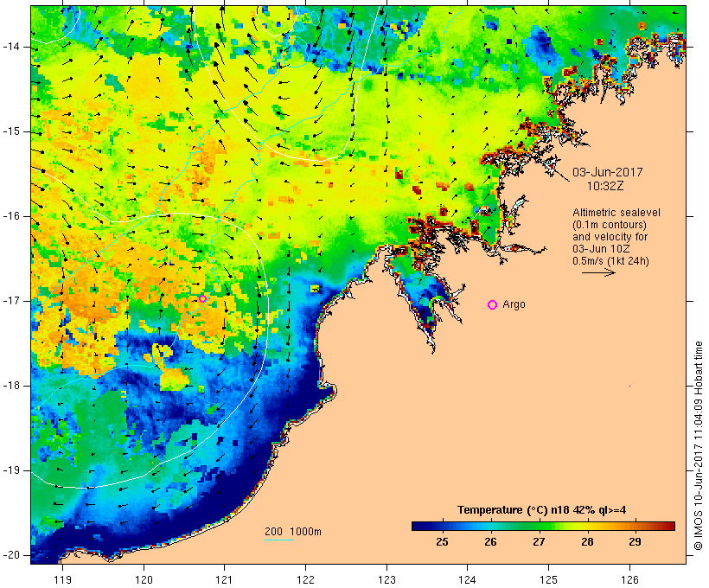The height and width of the screenshot is (588, 709).
Task: Click the magenta Argo circle in the legend
Action: tap(493, 305)
